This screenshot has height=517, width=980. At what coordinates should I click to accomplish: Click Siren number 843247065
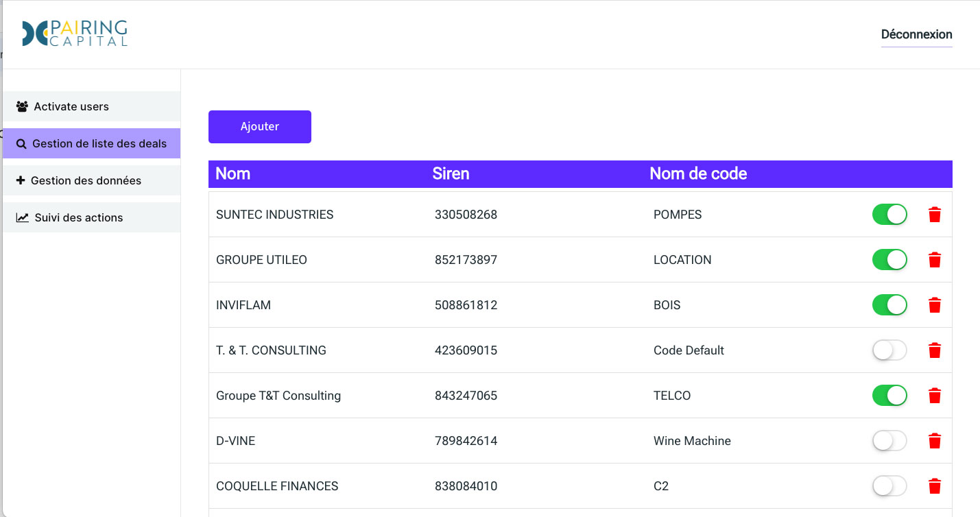pyautogui.click(x=466, y=396)
